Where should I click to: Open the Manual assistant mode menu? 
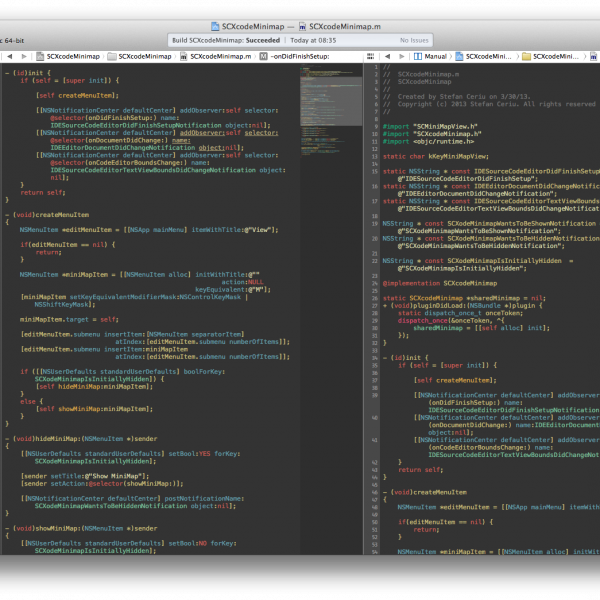pos(430,56)
